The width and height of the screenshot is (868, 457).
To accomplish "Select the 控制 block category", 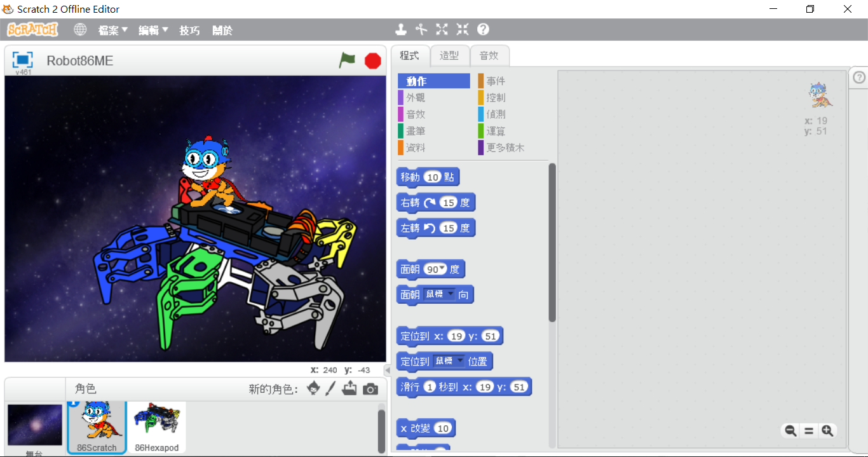I will 512,97.
